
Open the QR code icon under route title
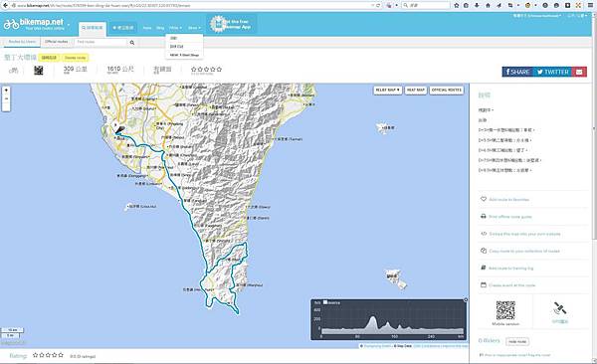coord(39,70)
